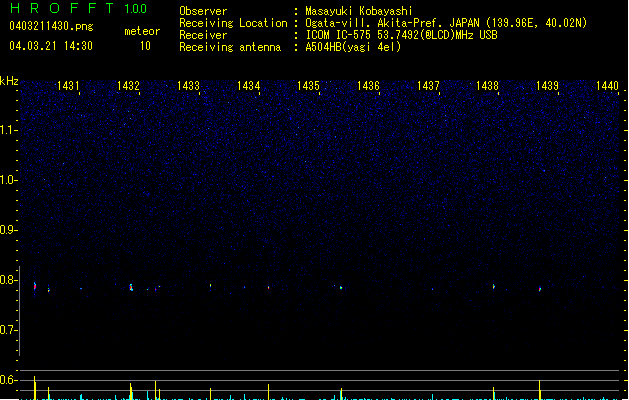Click the 1435 time marker

(x=308, y=86)
